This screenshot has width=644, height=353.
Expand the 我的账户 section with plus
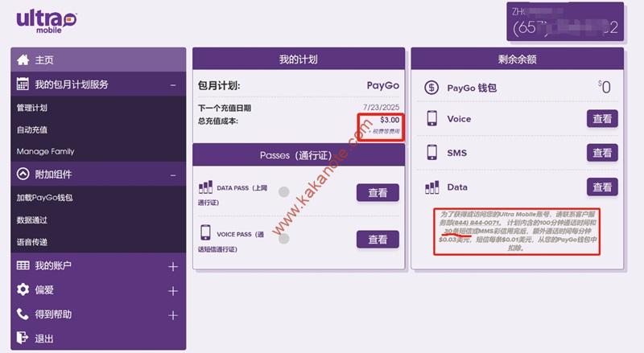pyautogui.click(x=173, y=267)
